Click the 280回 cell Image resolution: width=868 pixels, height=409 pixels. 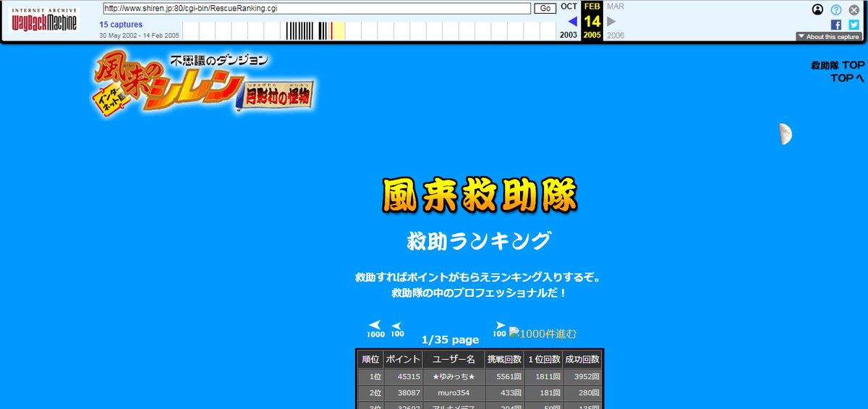pyautogui.click(x=582, y=393)
